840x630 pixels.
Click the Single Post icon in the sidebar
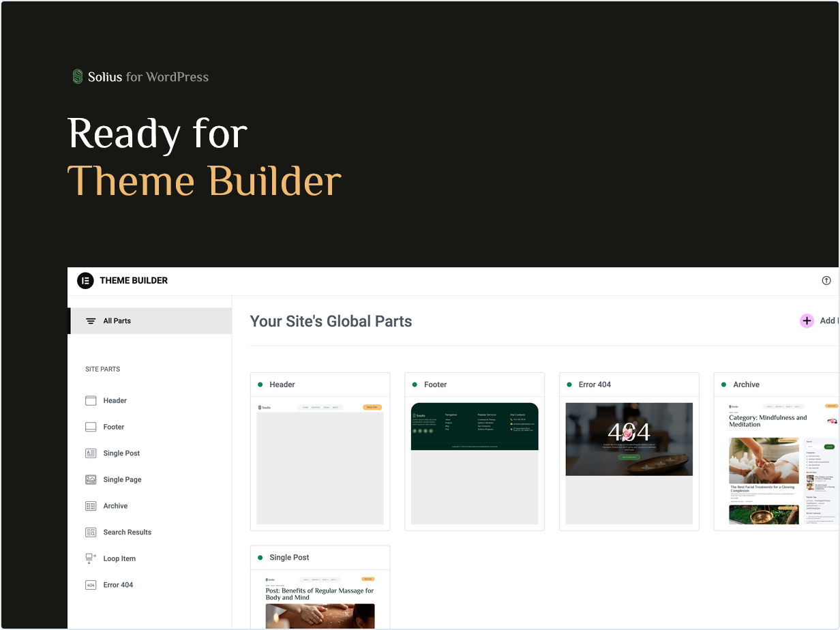[x=91, y=453]
